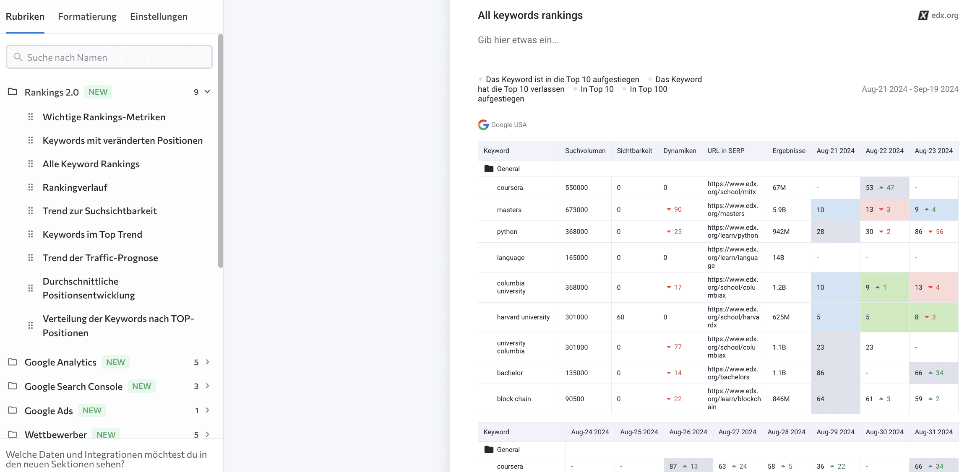Grab handle icon for Wichtige Rankings-Metriken
The image size is (980, 472).
point(30,117)
